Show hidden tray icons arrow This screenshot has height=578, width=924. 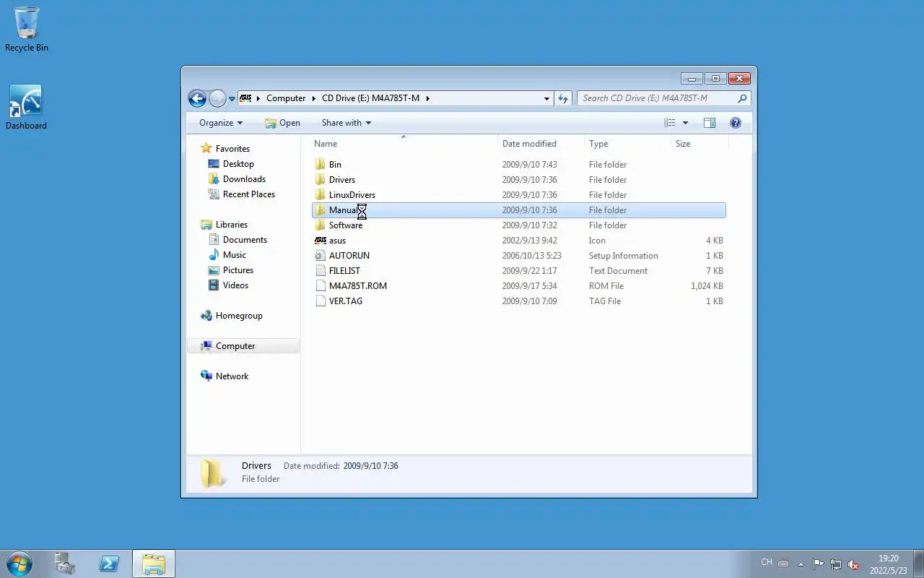pyautogui.click(x=801, y=564)
